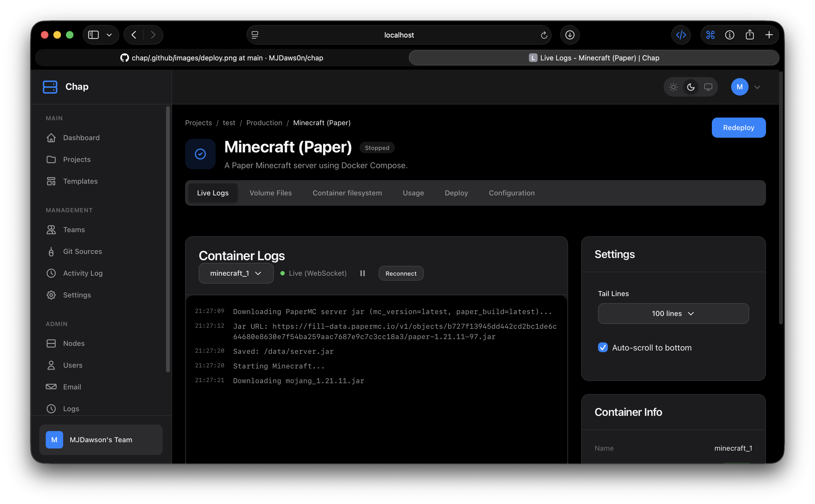This screenshot has width=815, height=504.
Task: Click the Redeploy button
Action: point(738,128)
